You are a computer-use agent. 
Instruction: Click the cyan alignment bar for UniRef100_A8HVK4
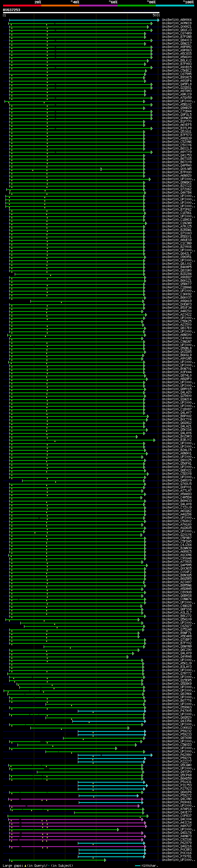pyautogui.click(x=84, y=20)
